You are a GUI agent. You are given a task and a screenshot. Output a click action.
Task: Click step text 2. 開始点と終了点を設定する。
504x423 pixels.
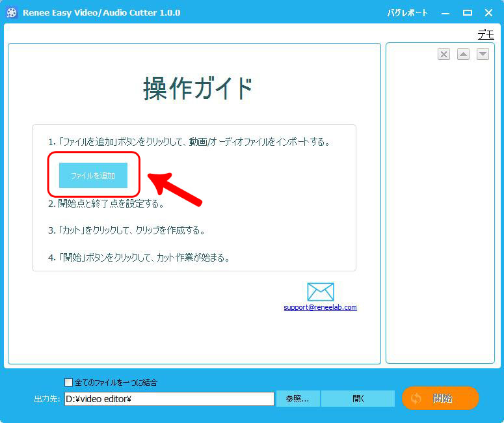pyautogui.click(x=106, y=203)
